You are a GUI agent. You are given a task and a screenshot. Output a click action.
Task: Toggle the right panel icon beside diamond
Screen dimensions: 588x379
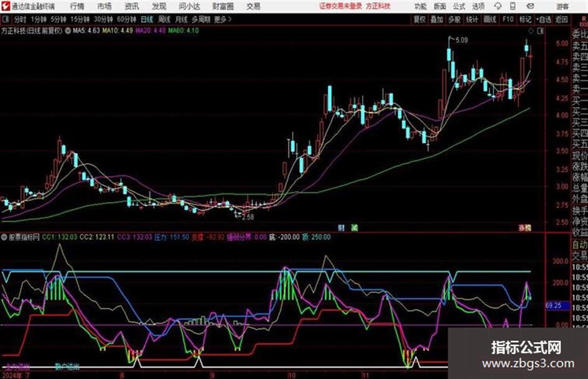point(540,30)
